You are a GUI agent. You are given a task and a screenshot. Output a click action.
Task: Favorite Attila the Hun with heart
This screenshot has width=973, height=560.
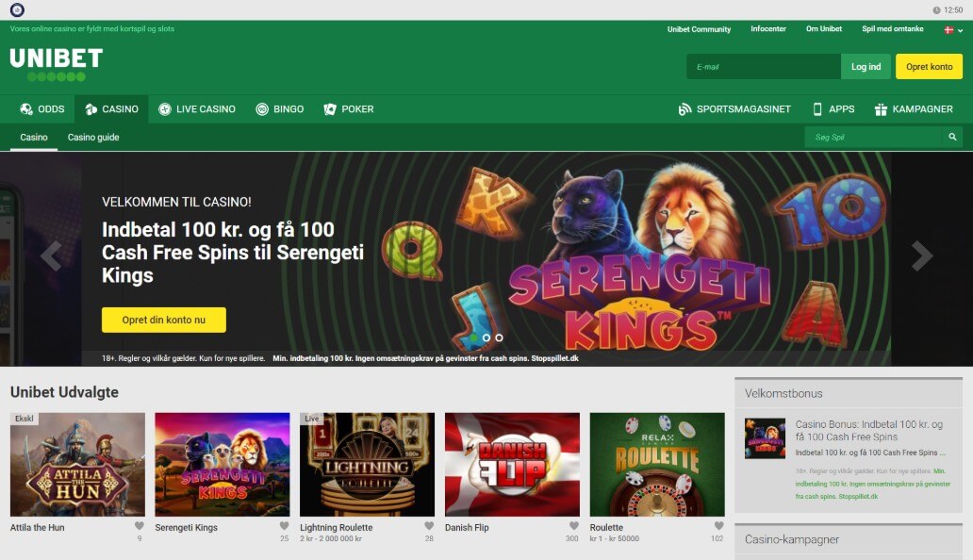tap(140, 526)
